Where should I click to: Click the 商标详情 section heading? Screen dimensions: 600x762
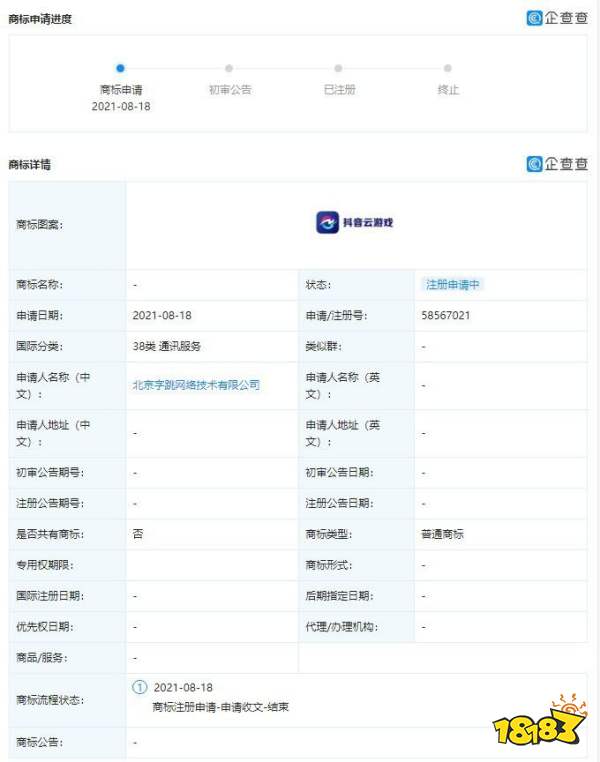[x=30, y=164]
